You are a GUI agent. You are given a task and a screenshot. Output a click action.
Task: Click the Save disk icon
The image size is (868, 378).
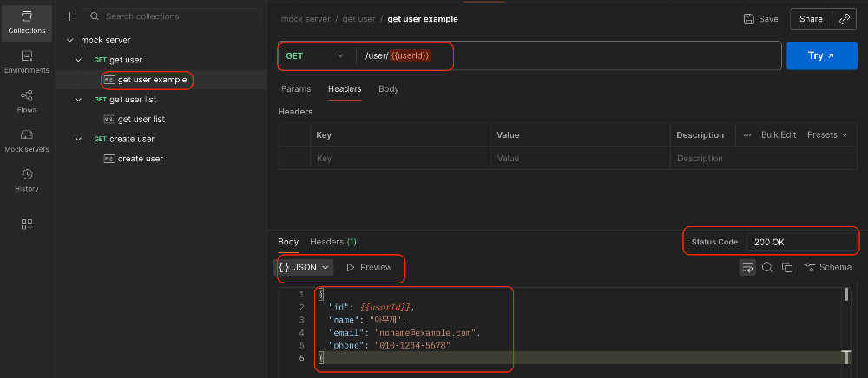pos(748,19)
